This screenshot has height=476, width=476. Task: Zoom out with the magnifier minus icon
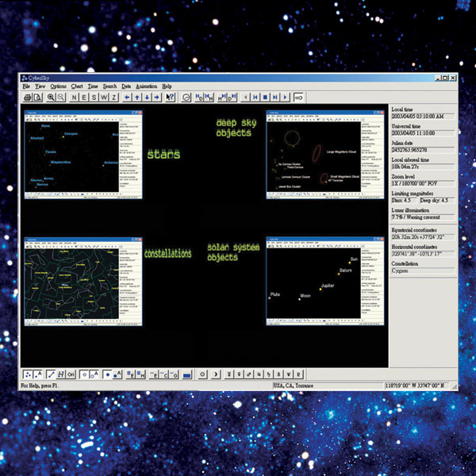pyautogui.click(x=60, y=97)
